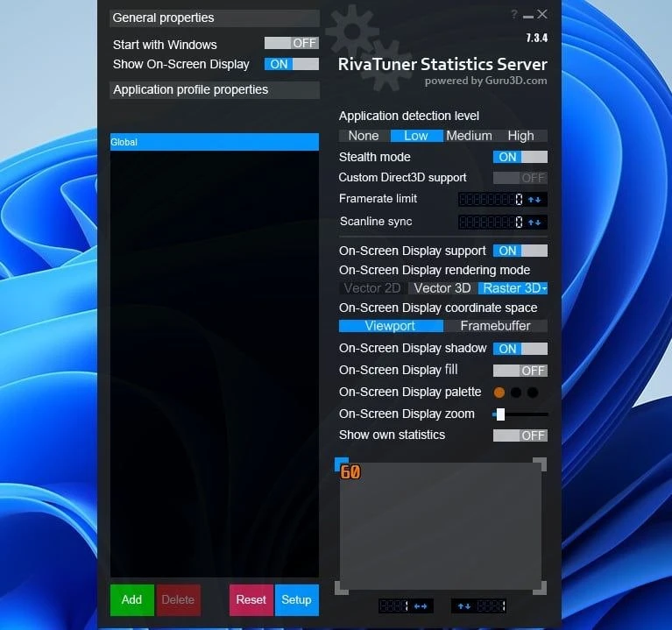Screen dimensions: 672x630
Task: Click Framerate limit value field
Action: point(492,199)
